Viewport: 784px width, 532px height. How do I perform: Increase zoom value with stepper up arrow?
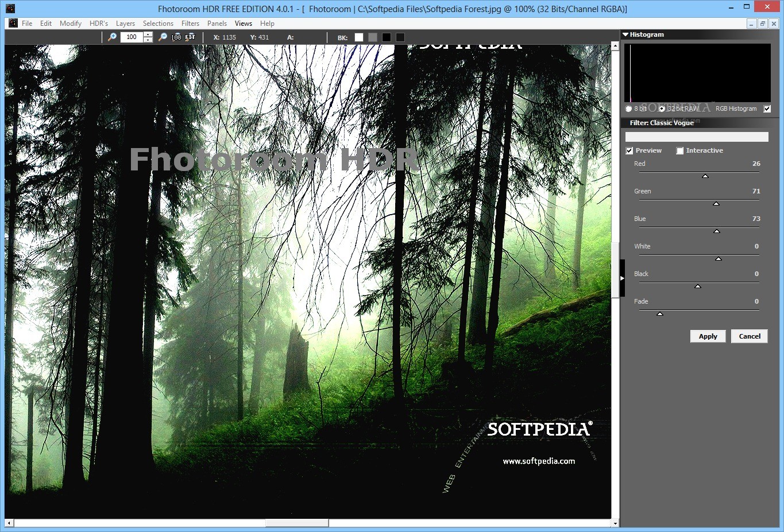coord(148,34)
